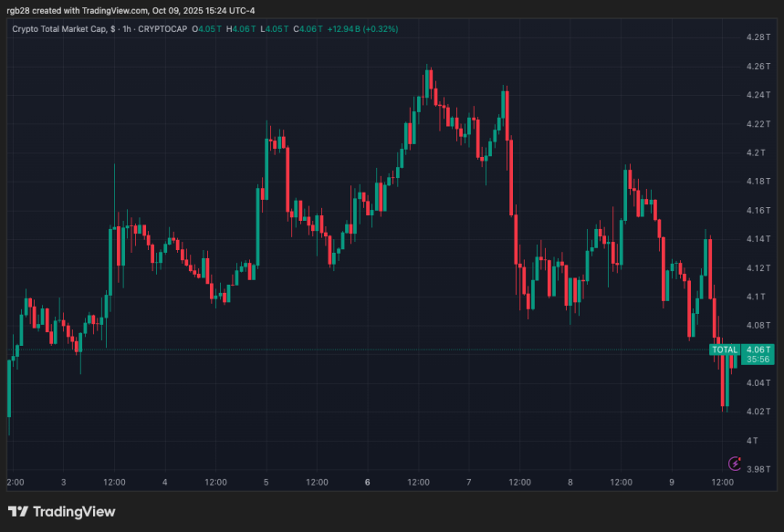Click the CRYPTOCAP exchange label

pos(161,29)
